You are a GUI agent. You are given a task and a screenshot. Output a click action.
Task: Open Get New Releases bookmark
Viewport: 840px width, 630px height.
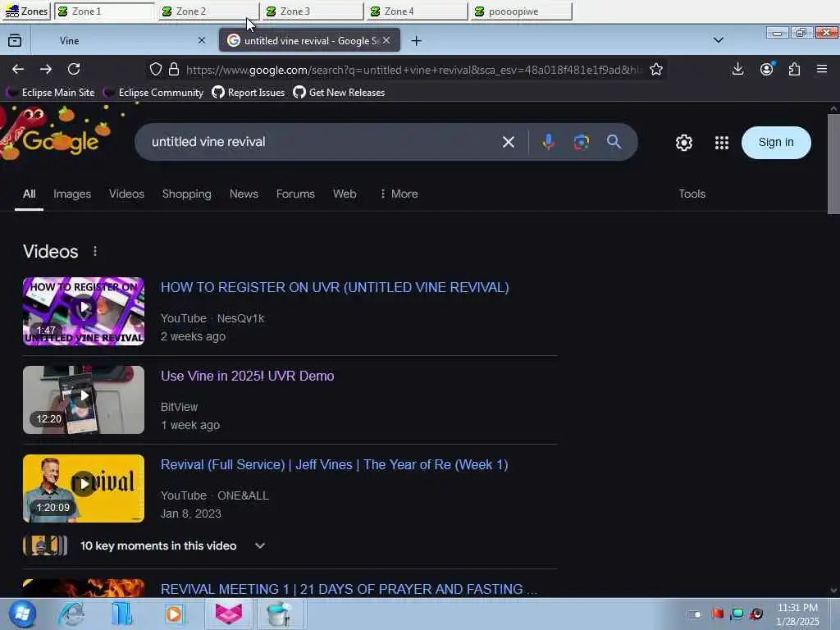339,93
